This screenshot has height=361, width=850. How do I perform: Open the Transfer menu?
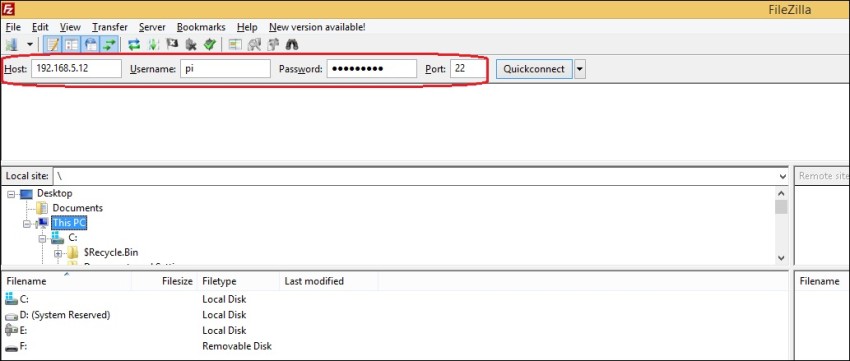pos(110,27)
